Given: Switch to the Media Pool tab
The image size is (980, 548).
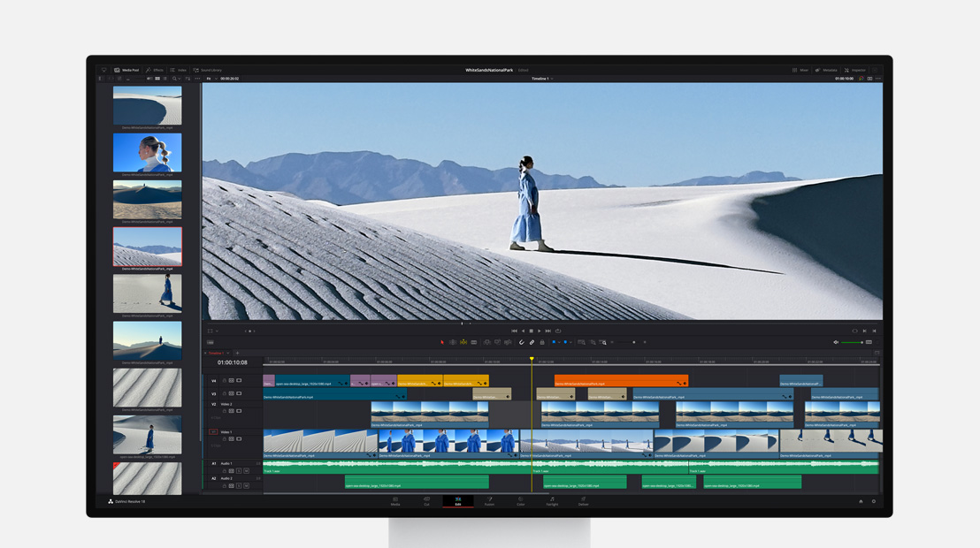Looking at the screenshot, I should point(128,70).
